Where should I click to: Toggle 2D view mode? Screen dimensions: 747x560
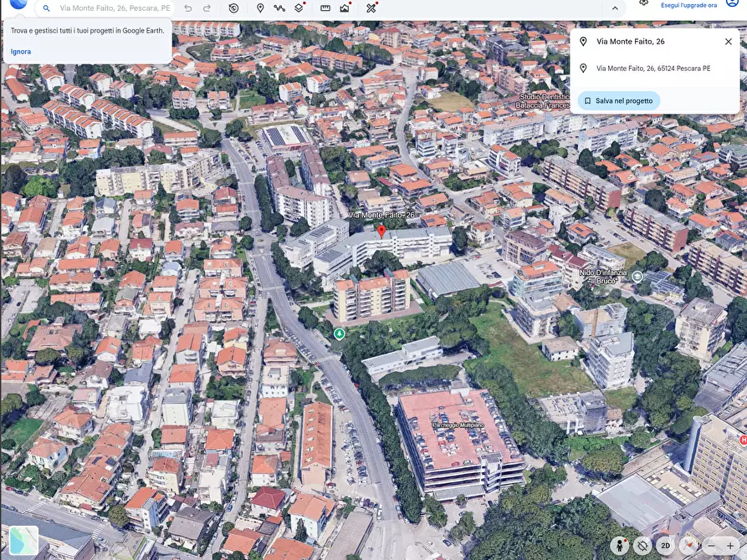point(665,545)
